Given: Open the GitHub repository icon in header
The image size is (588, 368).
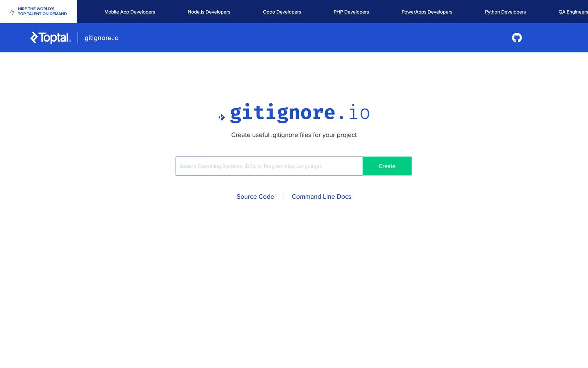Looking at the screenshot, I should click(517, 38).
